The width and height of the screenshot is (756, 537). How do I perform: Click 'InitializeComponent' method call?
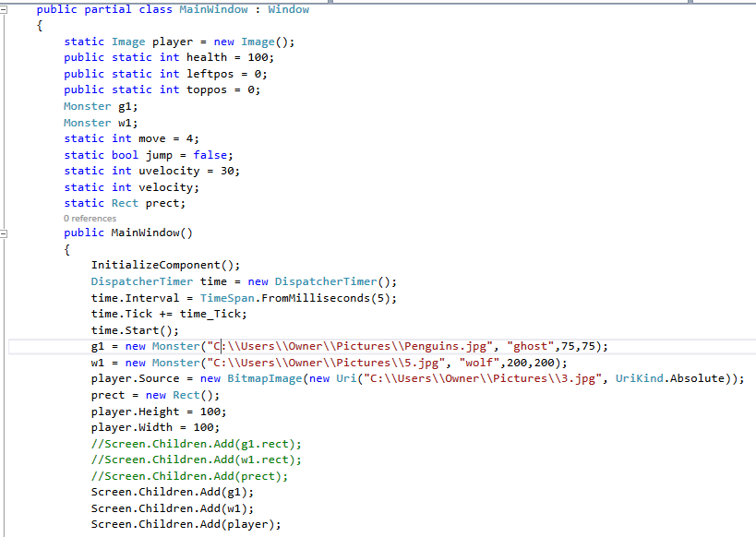pos(158,265)
